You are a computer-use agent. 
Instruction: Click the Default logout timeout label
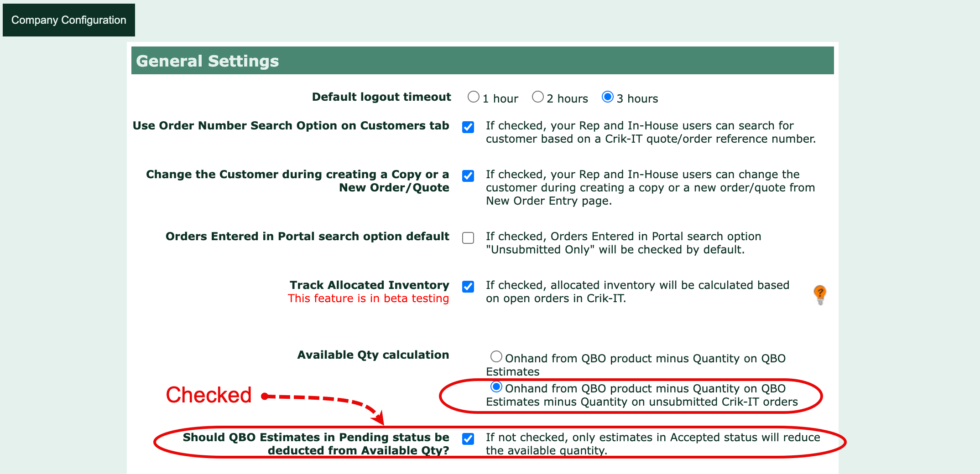(x=381, y=97)
